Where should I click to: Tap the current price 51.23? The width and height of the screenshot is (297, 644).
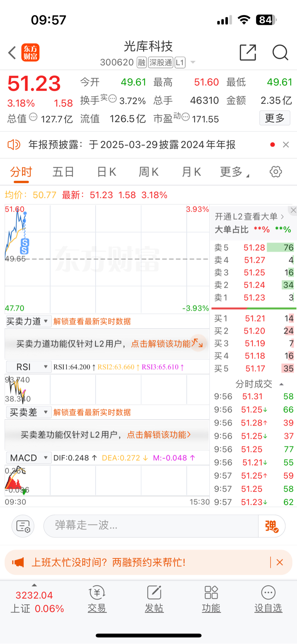point(34,84)
